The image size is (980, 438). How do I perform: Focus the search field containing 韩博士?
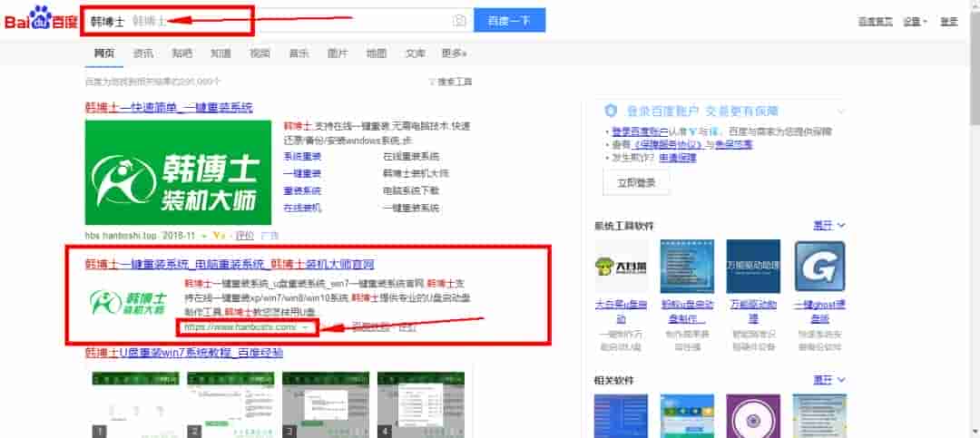pos(269,21)
